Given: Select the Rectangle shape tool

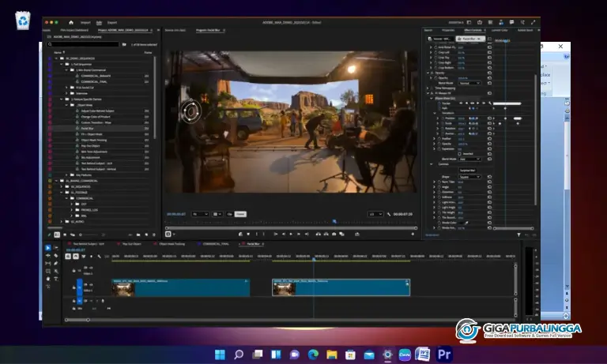Looking at the screenshot, I should (48, 271).
